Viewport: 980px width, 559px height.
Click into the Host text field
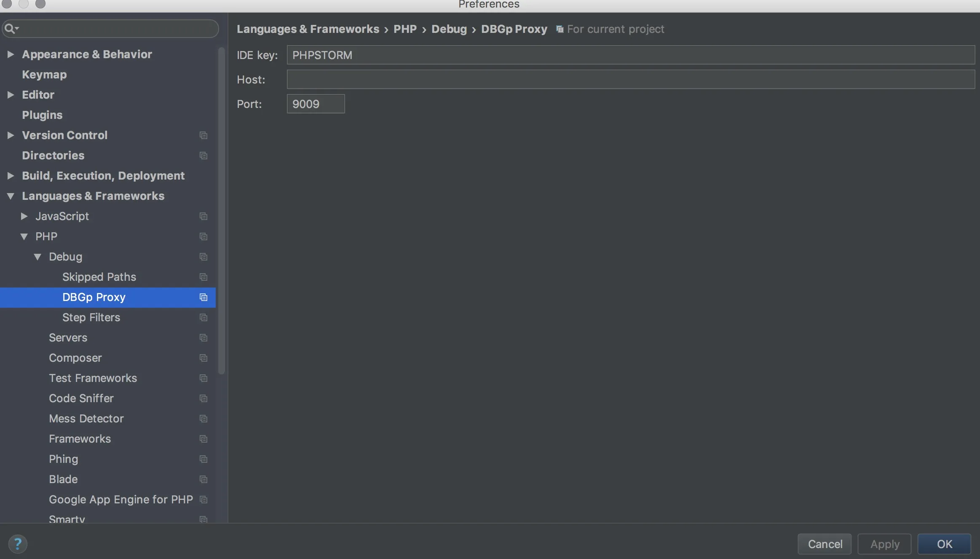631,80
